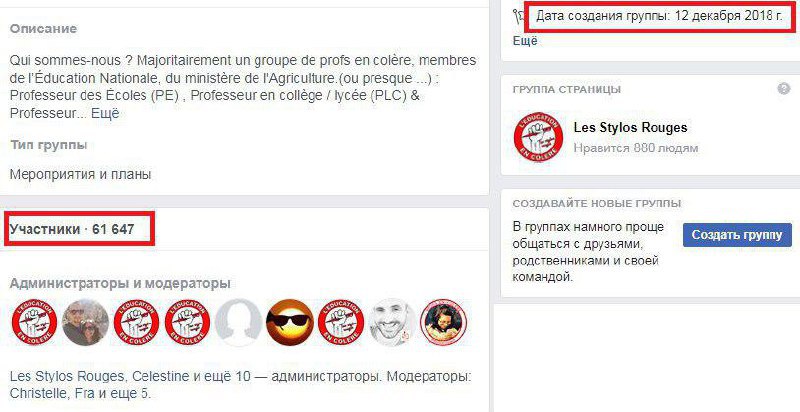Open fourth administrator avatar with fist logo
The width and height of the screenshot is (800, 412).
coord(341,323)
